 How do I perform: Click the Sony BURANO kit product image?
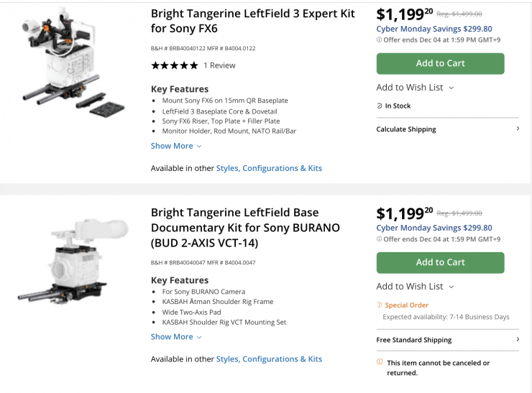click(x=79, y=267)
